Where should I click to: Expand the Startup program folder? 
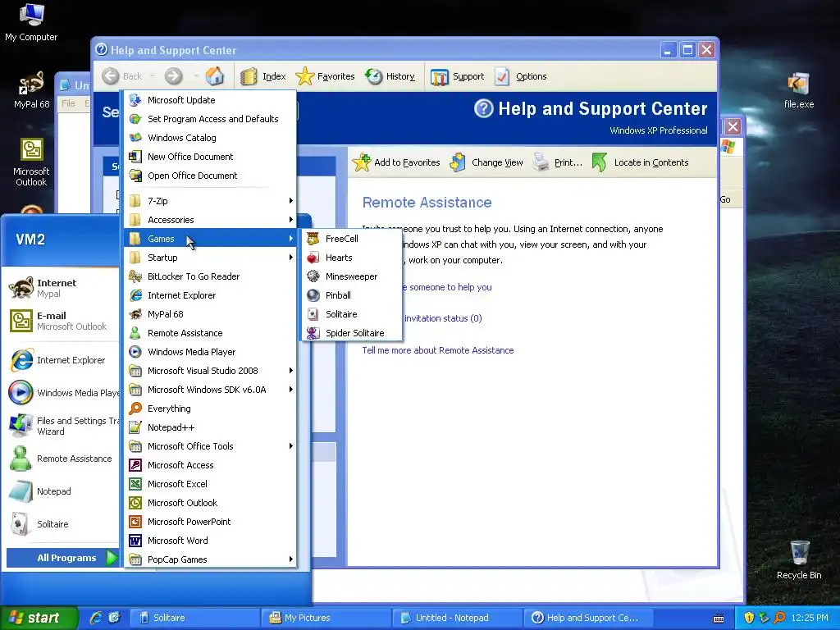click(x=211, y=258)
